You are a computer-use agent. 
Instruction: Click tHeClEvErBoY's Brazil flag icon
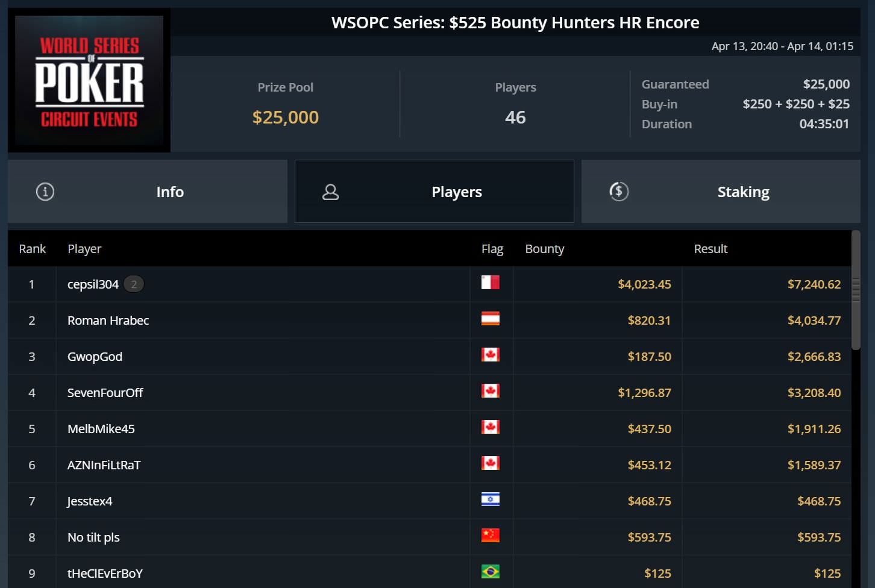point(490,572)
